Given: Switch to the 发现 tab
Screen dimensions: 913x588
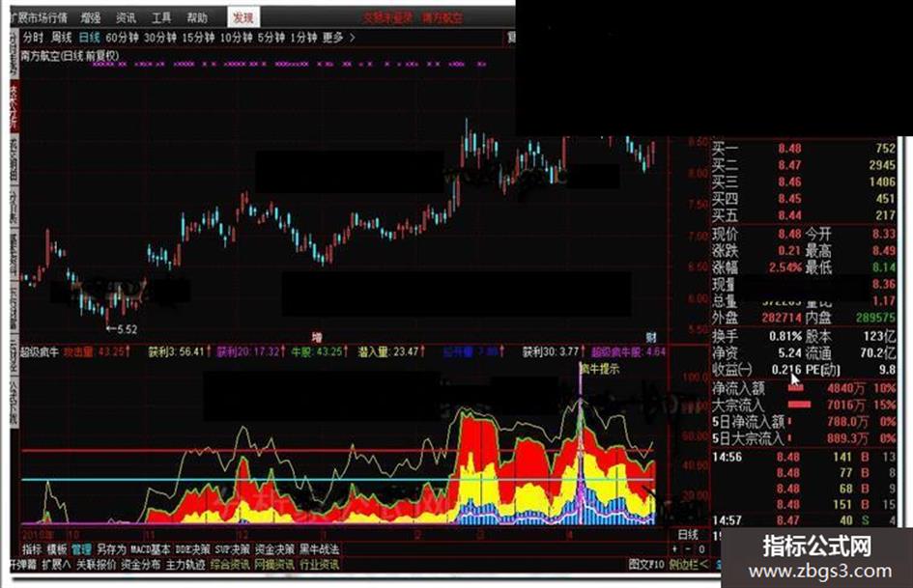Looking at the screenshot, I should pos(243,18).
